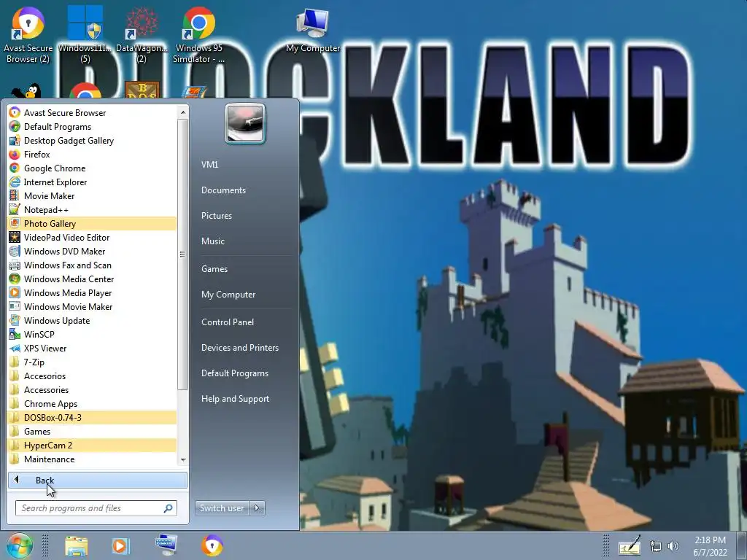Click the user account picture
The width and height of the screenshot is (747, 560).
(x=245, y=124)
